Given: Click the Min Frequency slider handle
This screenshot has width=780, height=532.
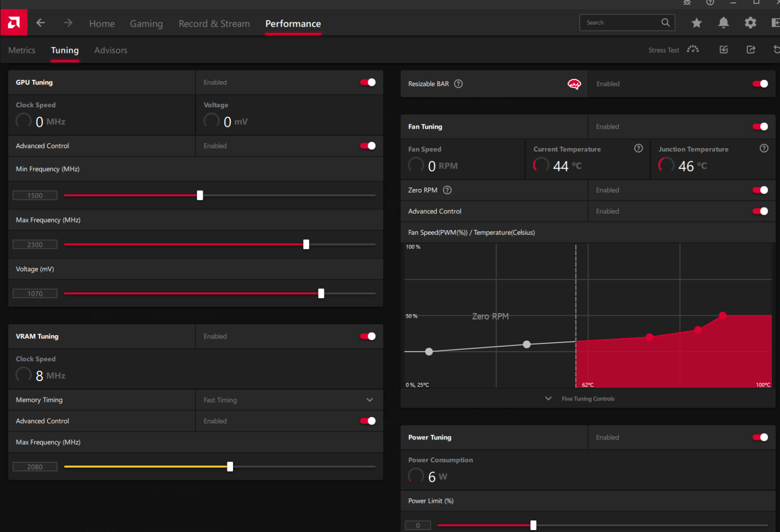Looking at the screenshot, I should pos(200,195).
